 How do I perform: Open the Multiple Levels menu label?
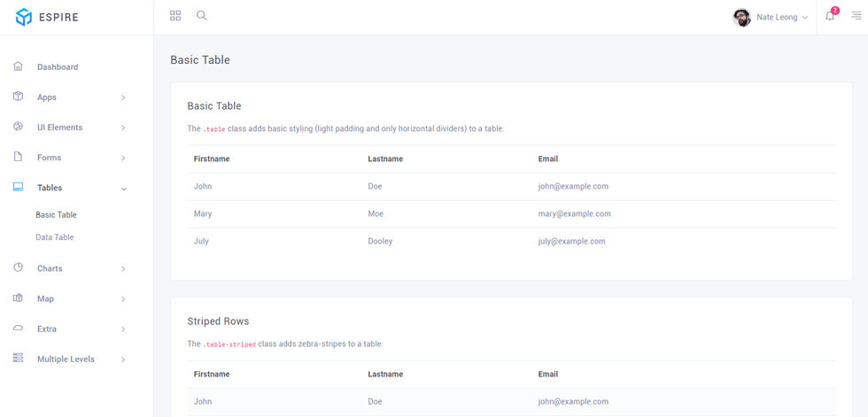(66, 359)
